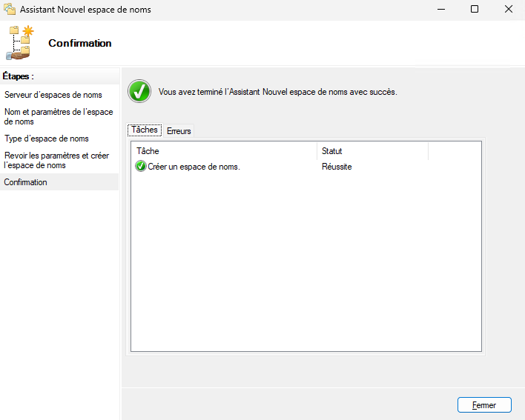The width and height of the screenshot is (525, 420).
Task: Select the Tâches tab
Action: click(x=145, y=130)
